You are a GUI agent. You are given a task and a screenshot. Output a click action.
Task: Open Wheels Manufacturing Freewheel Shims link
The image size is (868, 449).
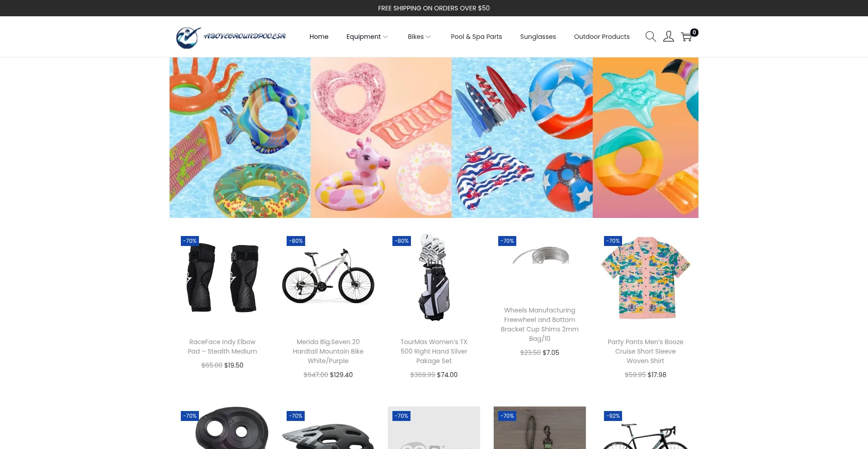[540, 325]
